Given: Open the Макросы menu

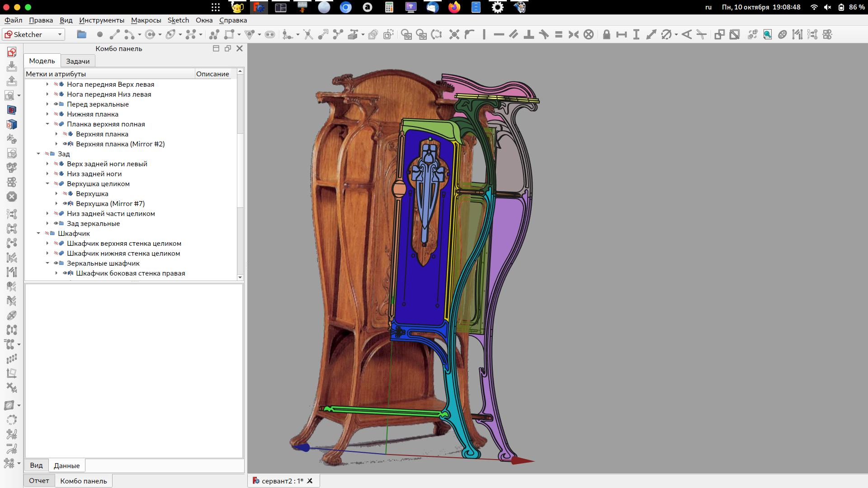Looking at the screenshot, I should coord(146,20).
